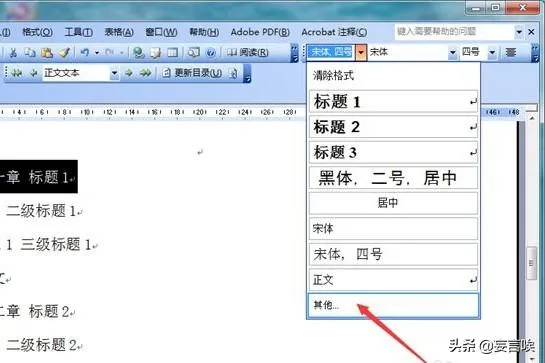The image size is (545, 363).
Task: Click the Copy icon in toolbar
Action: click(30, 53)
